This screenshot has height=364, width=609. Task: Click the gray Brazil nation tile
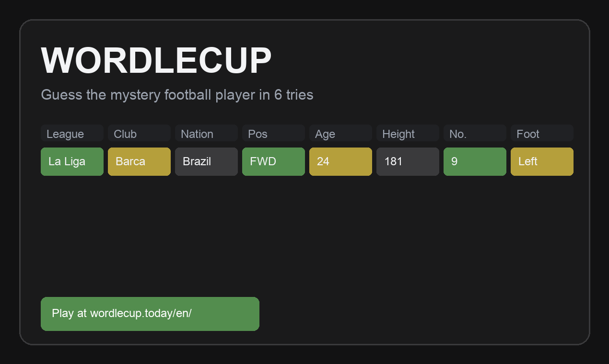(x=206, y=161)
